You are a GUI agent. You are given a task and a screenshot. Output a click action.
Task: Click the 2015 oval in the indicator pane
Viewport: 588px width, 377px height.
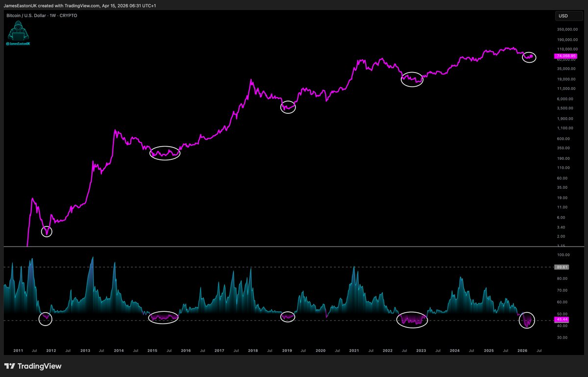pos(164,317)
